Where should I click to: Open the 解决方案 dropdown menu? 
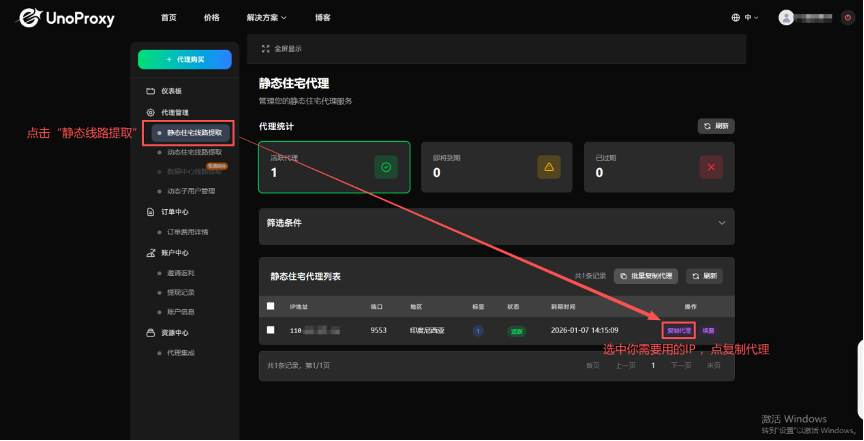coord(267,17)
